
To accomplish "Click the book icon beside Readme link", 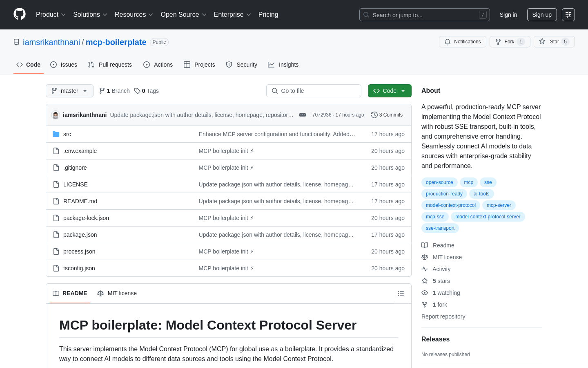I will (425, 245).
